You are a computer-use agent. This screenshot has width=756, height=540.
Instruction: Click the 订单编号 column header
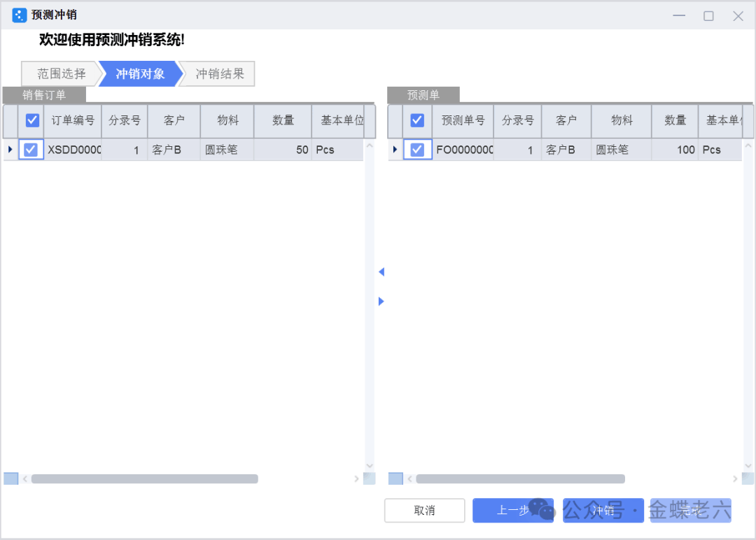73,121
